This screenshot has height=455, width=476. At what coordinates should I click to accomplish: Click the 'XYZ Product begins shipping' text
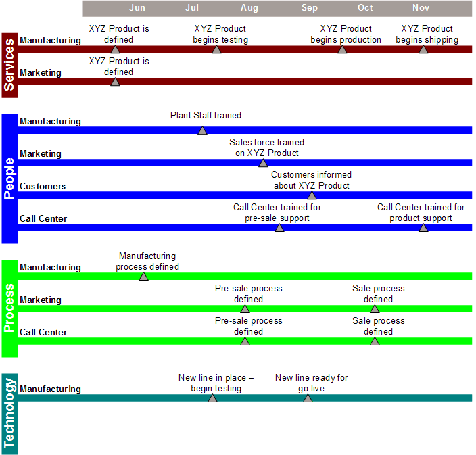pyautogui.click(x=427, y=34)
